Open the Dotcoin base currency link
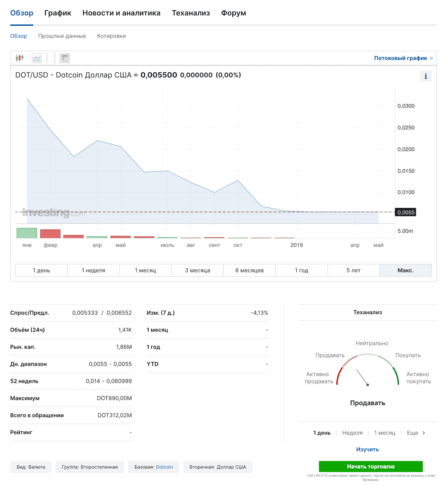The image size is (448, 485). (164, 467)
